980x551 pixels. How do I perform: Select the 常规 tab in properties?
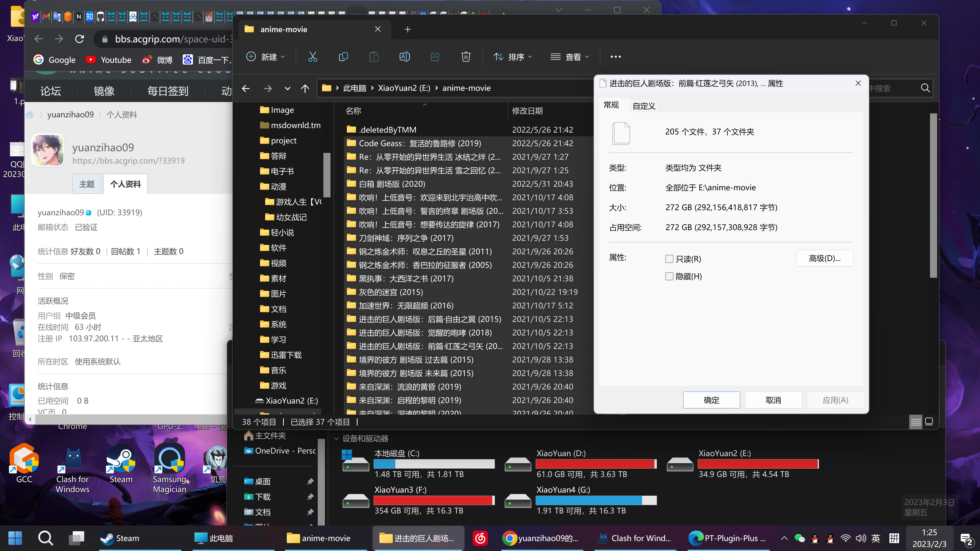tap(611, 105)
